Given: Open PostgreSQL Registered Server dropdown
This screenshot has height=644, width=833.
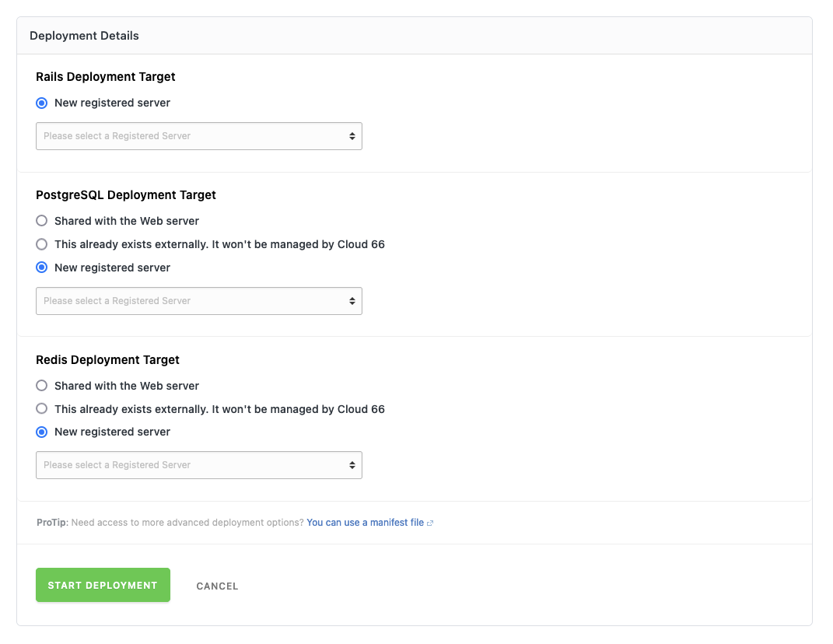Looking at the screenshot, I should pyautogui.click(x=198, y=301).
